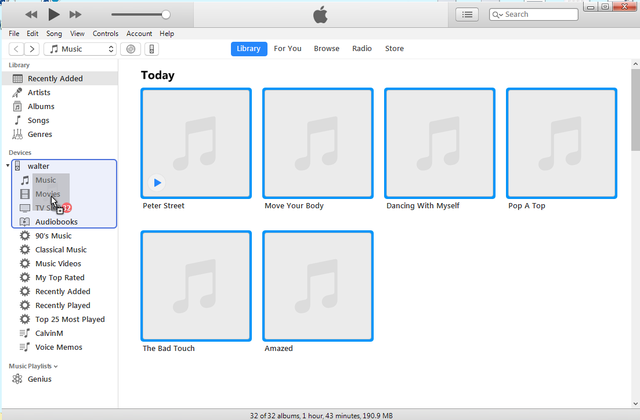Open the Classical Music smart playlist

coord(61,250)
